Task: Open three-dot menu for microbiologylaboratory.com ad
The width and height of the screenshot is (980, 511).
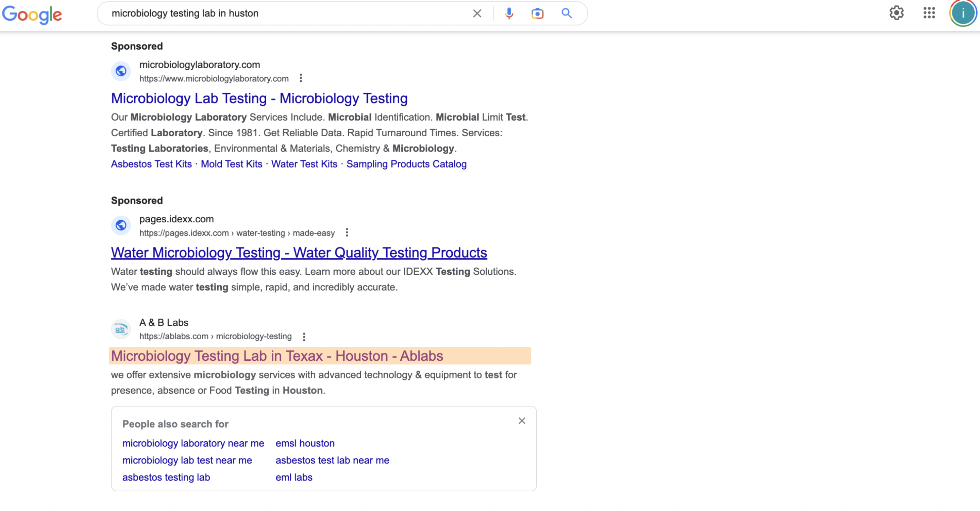Action: click(301, 78)
